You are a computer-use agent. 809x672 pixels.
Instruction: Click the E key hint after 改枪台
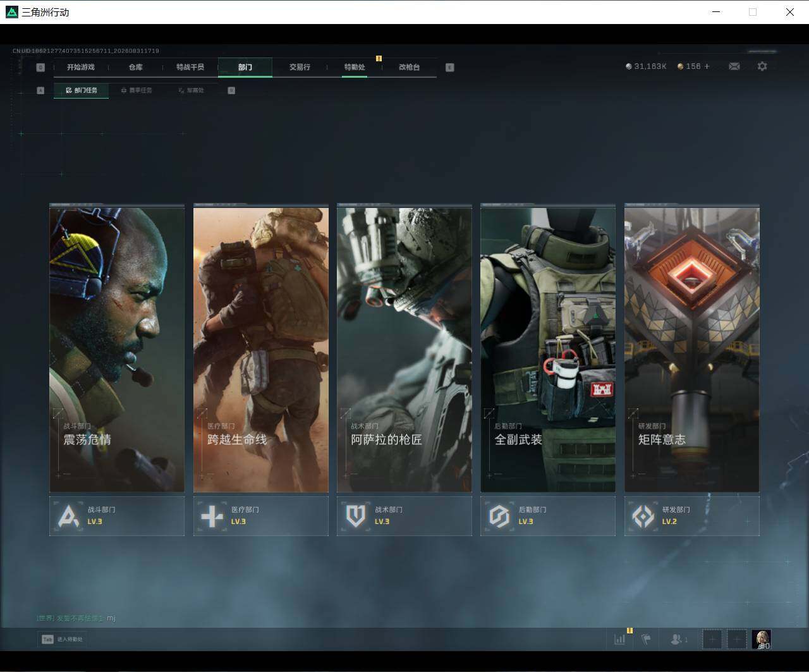point(450,68)
